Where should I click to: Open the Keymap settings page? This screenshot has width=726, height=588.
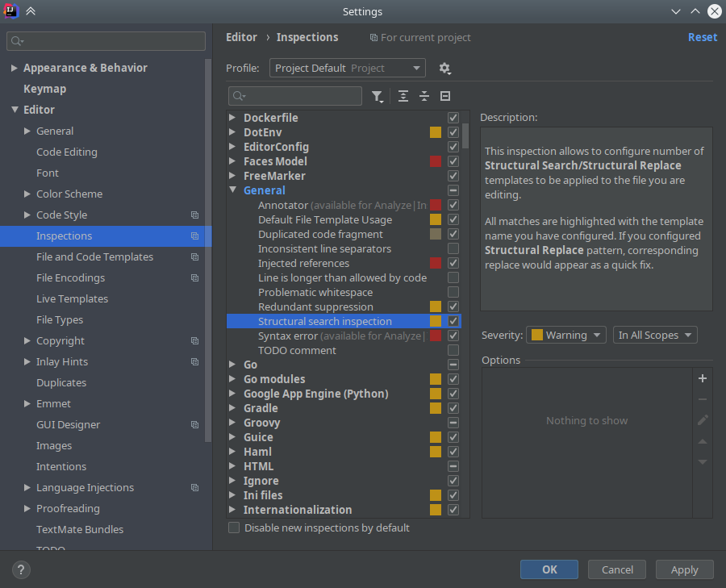point(45,90)
